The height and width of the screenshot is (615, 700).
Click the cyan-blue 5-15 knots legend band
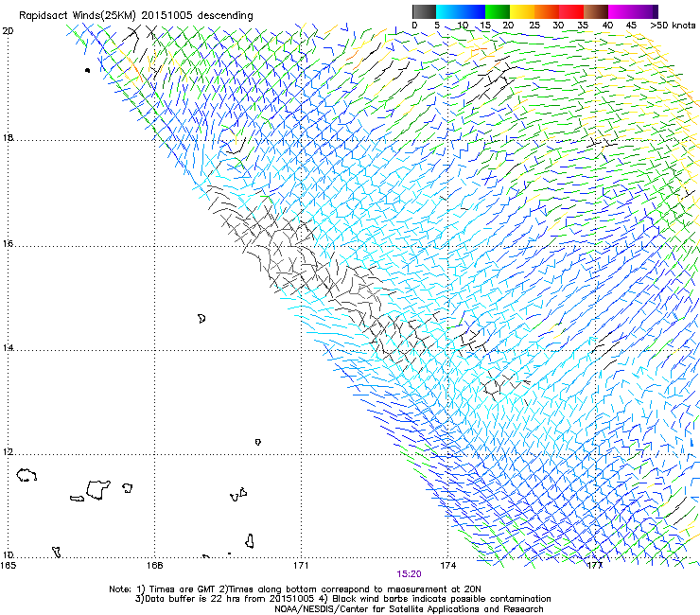pyautogui.click(x=461, y=11)
